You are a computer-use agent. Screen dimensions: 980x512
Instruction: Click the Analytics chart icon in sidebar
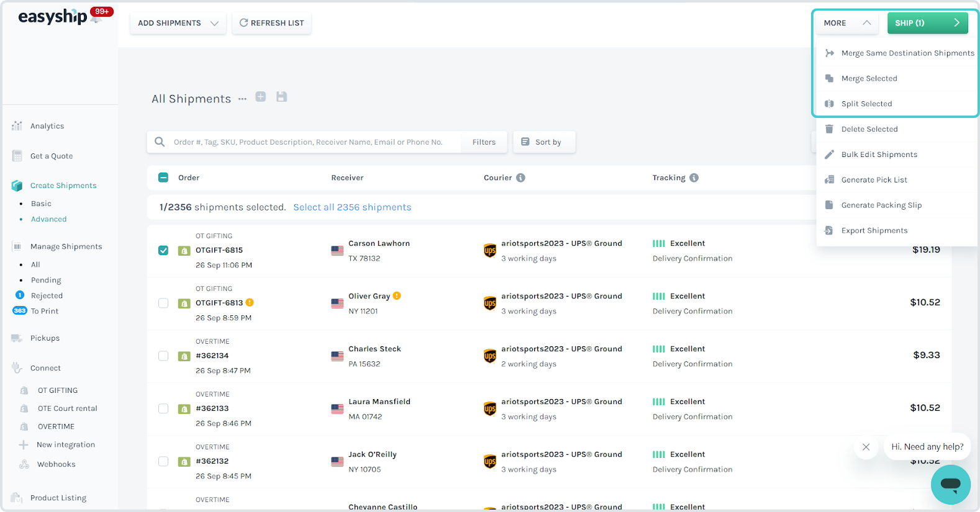pos(17,126)
